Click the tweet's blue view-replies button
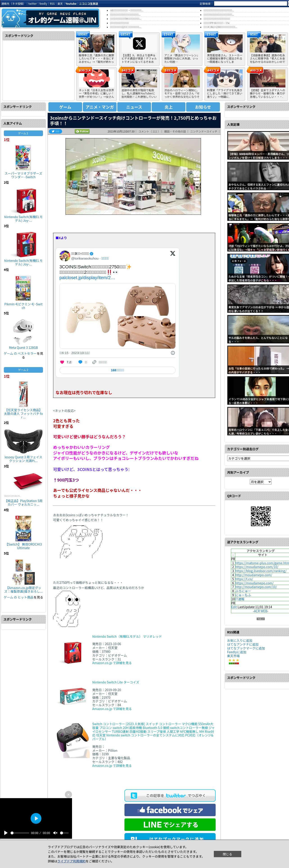This screenshot has width=289, height=868. tap(117, 370)
